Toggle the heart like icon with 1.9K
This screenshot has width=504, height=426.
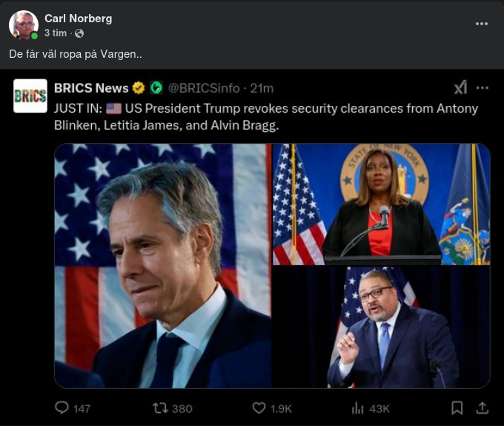(259, 407)
